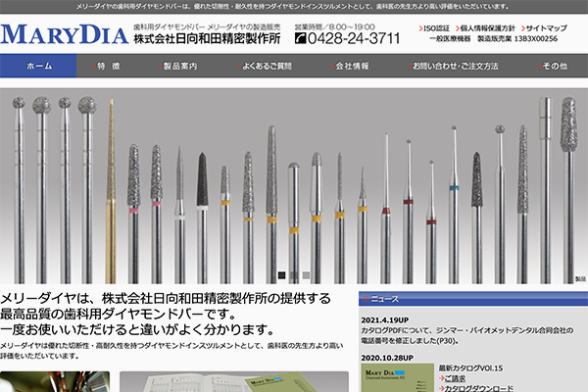This screenshot has height=392, width=588.
Task: Click the main headline メリーダイヤは、株式会社…
Action: click(166, 314)
